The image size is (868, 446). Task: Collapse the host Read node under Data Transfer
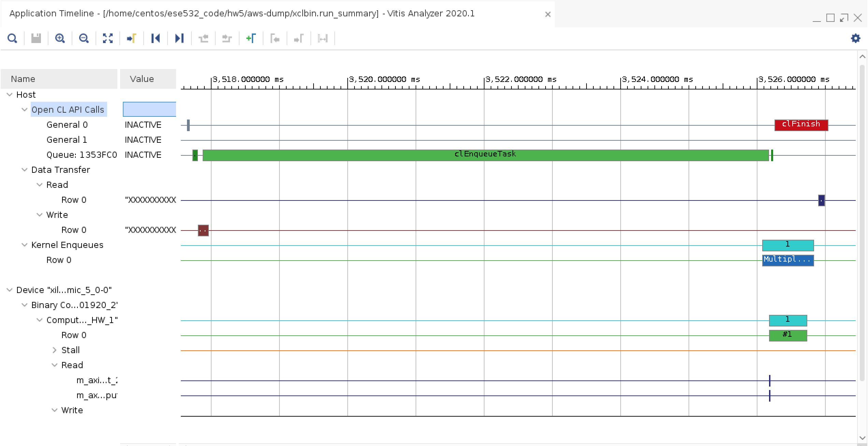pyautogui.click(x=40, y=185)
